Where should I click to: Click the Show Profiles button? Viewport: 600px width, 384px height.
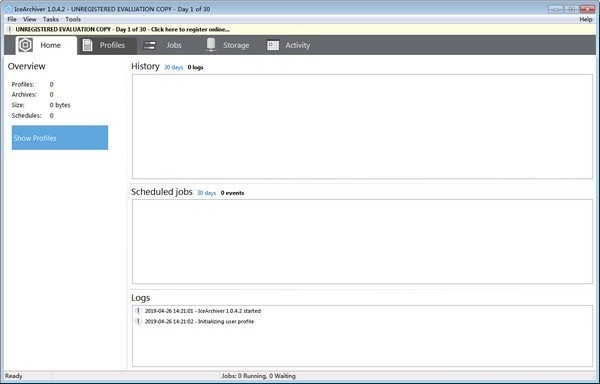click(60, 138)
